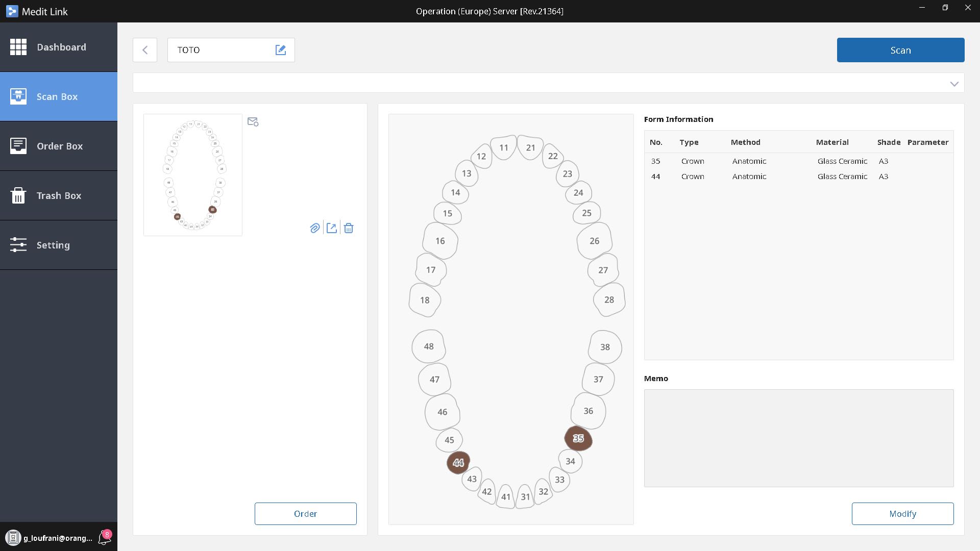980x551 pixels.
Task: Expand the collapsed info bar chevron
Action: (954, 84)
